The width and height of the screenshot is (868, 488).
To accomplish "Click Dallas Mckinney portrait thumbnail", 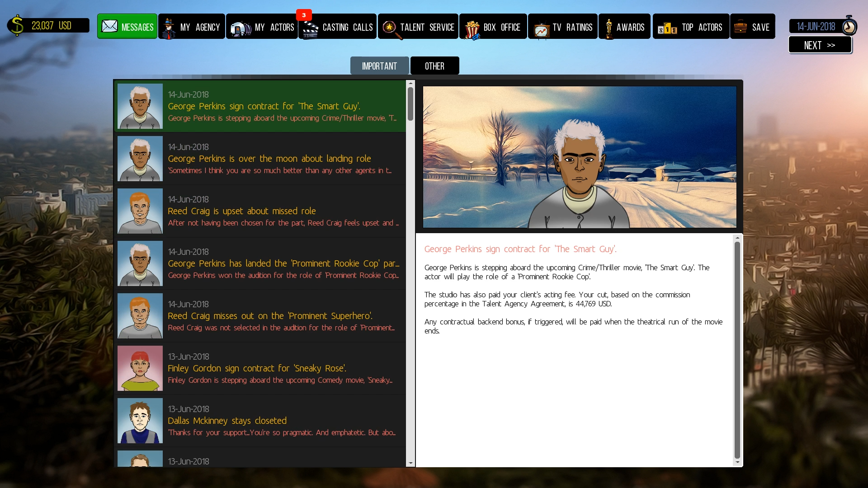I will click(140, 421).
